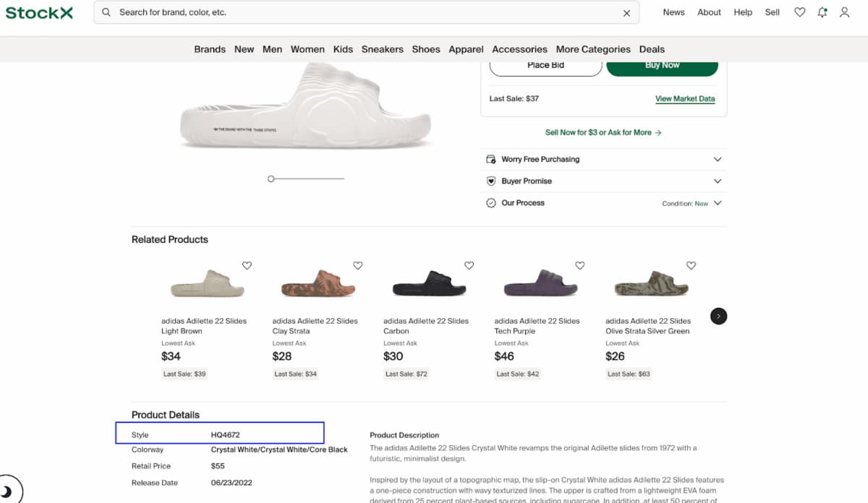This screenshot has width=868, height=503.
Task: Click the Condition: New label
Action: tap(685, 204)
